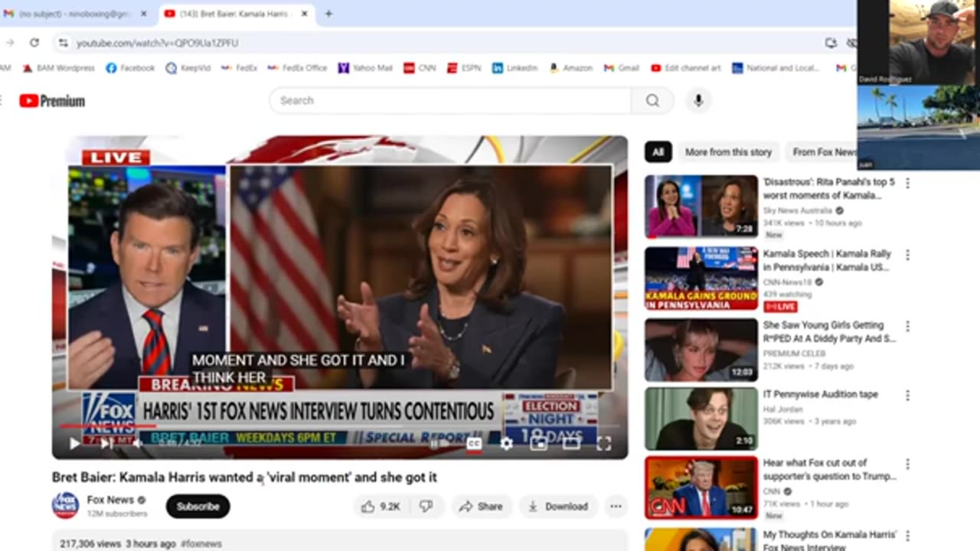Image resolution: width=980 pixels, height=551 pixels.
Task: Open options for Hear what Fox cut video
Action: pyautogui.click(x=908, y=465)
